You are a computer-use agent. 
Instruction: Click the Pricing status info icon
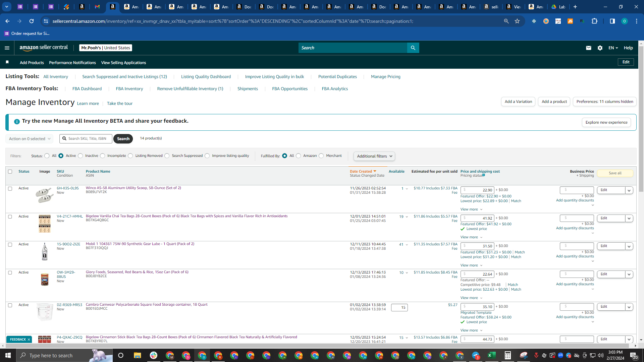pos(484,175)
